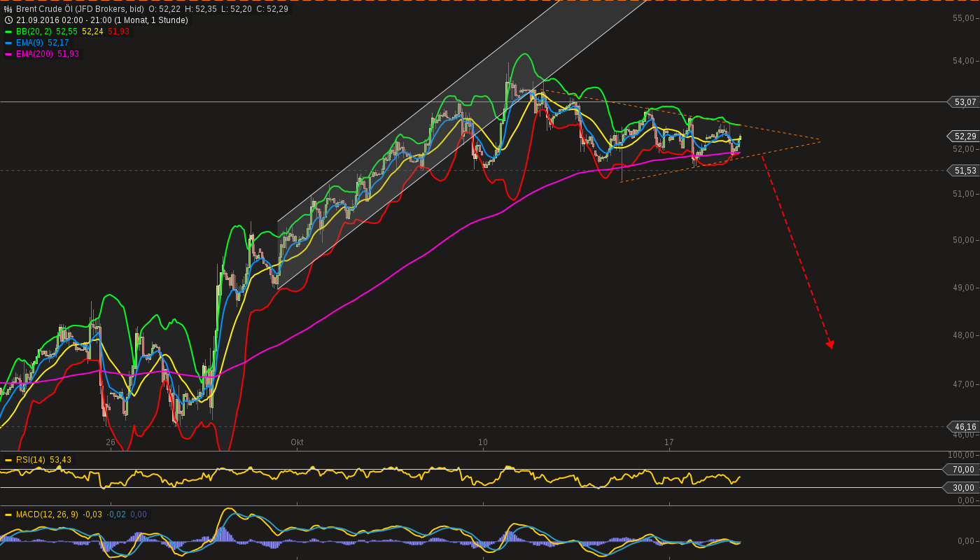Viewport: 980px width, 560px height.
Task: Click the current price tag 52,29 on axis
Action: (x=963, y=136)
